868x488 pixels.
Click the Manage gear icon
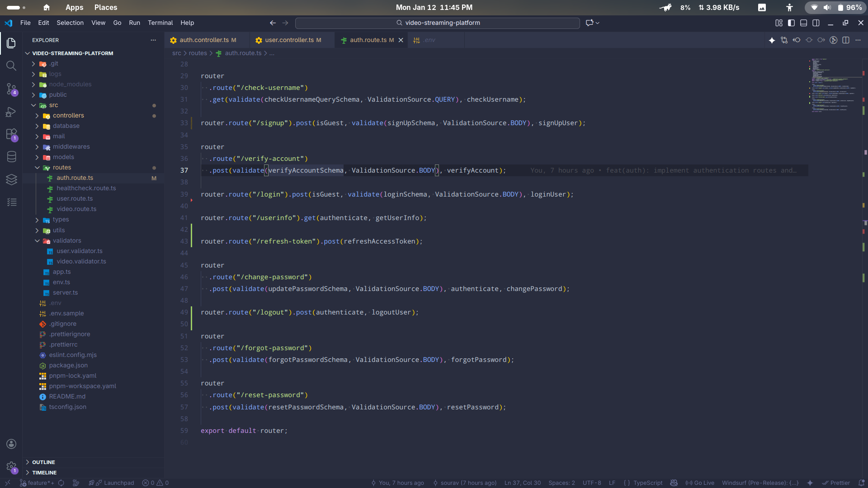[11, 467]
